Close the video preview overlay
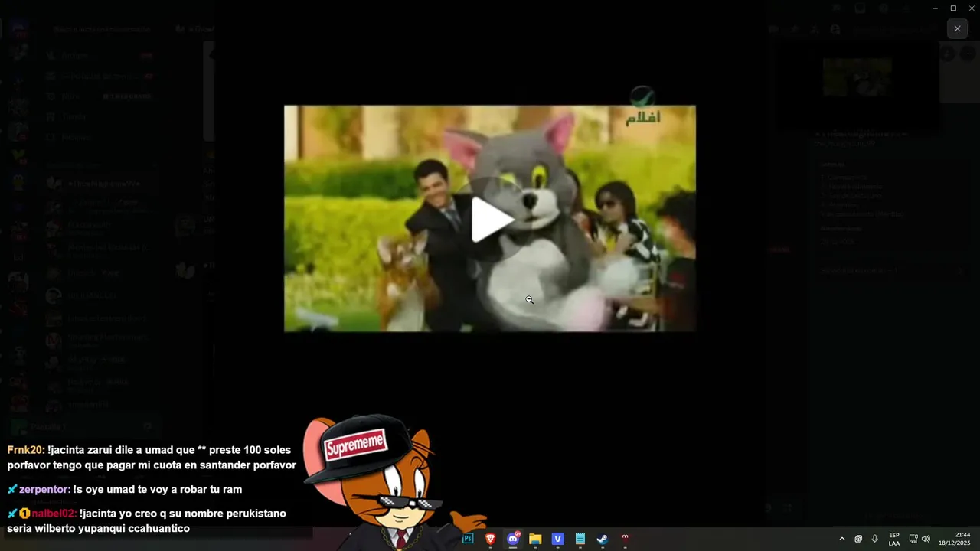980x551 pixels. [x=957, y=28]
